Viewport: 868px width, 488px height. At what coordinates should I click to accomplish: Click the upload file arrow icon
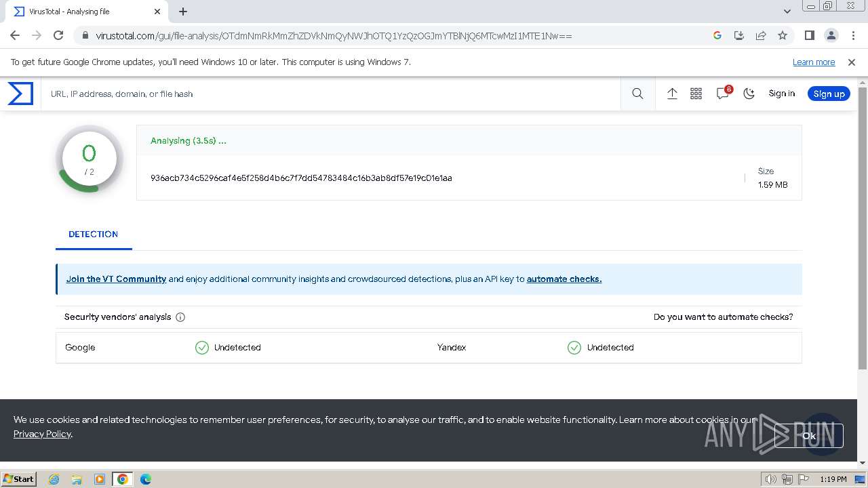point(672,94)
